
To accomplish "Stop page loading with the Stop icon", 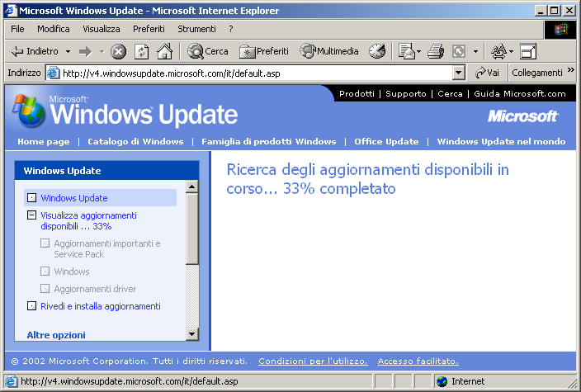I will point(118,51).
